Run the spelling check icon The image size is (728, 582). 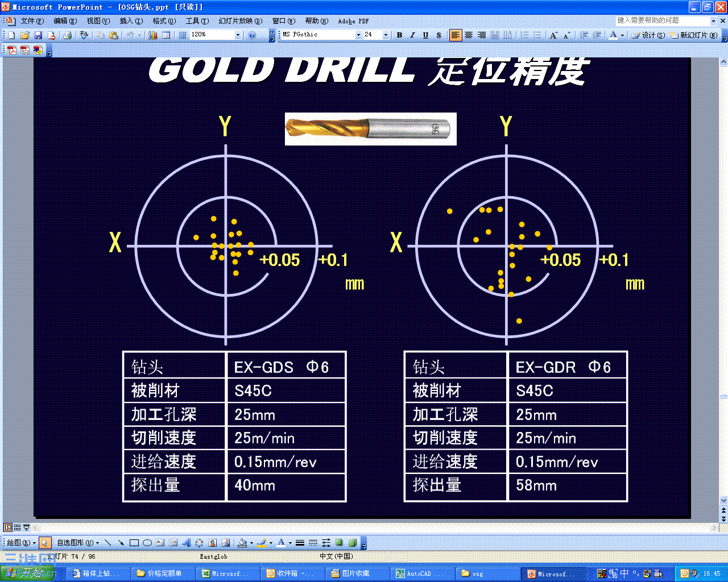pyautogui.click(x=84, y=35)
